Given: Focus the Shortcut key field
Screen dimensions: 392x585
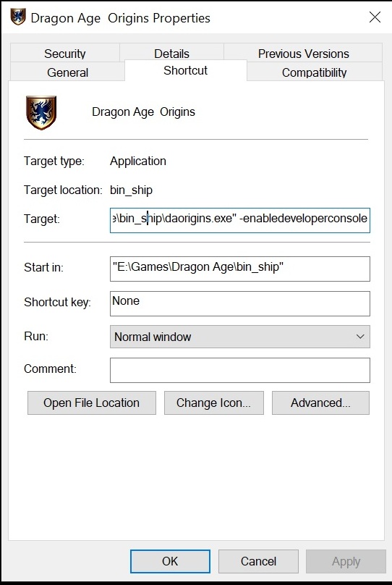Looking at the screenshot, I should (240, 303).
